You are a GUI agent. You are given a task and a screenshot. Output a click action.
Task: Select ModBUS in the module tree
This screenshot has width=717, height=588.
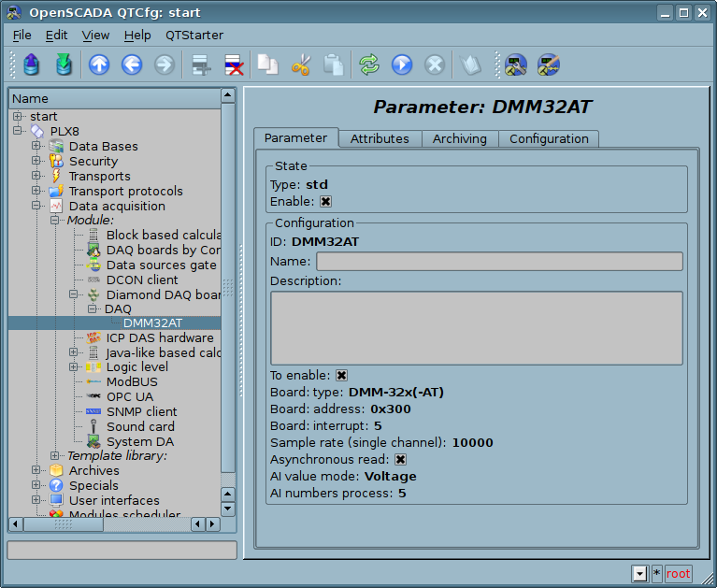coord(132,381)
